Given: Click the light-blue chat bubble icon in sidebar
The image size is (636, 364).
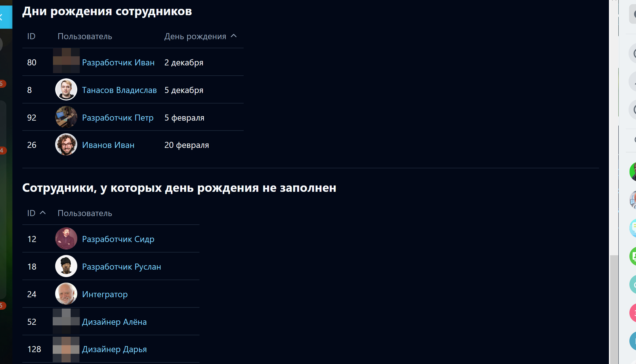Looking at the screenshot, I should [x=633, y=228].
